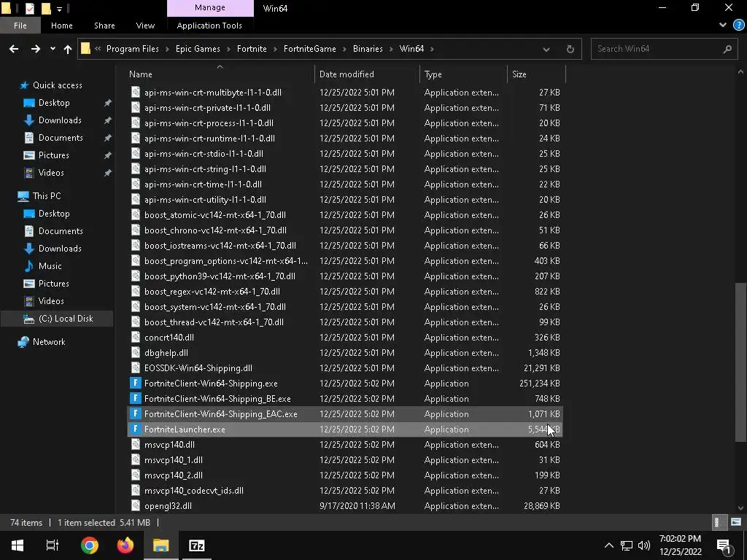
Task: Switch to Large icons view in status bar
Action: (x=735, y=522)
